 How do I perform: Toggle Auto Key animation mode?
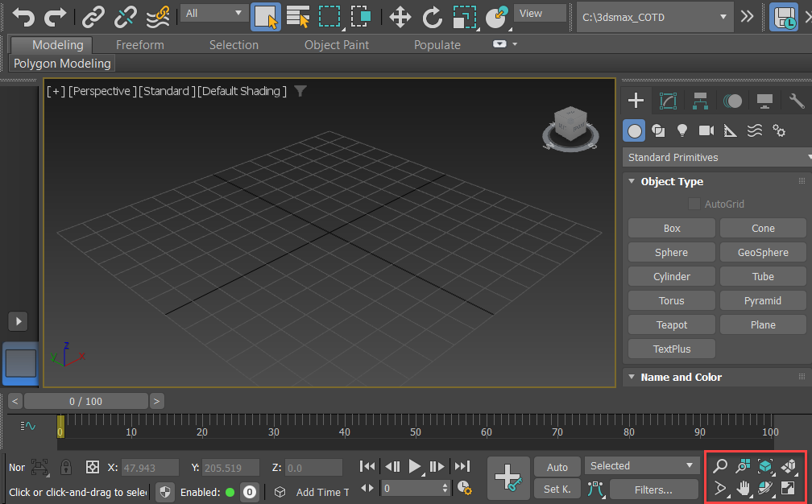[557, 467]
